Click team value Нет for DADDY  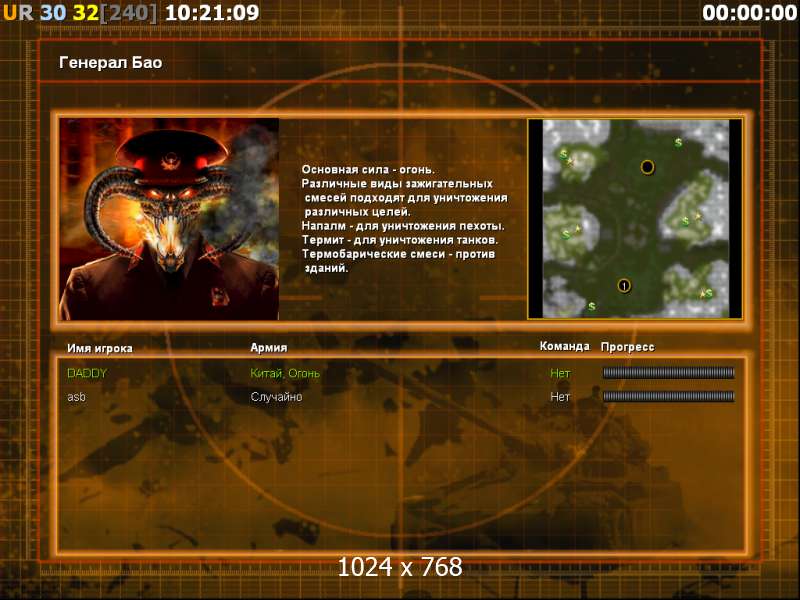coord(560,373)
